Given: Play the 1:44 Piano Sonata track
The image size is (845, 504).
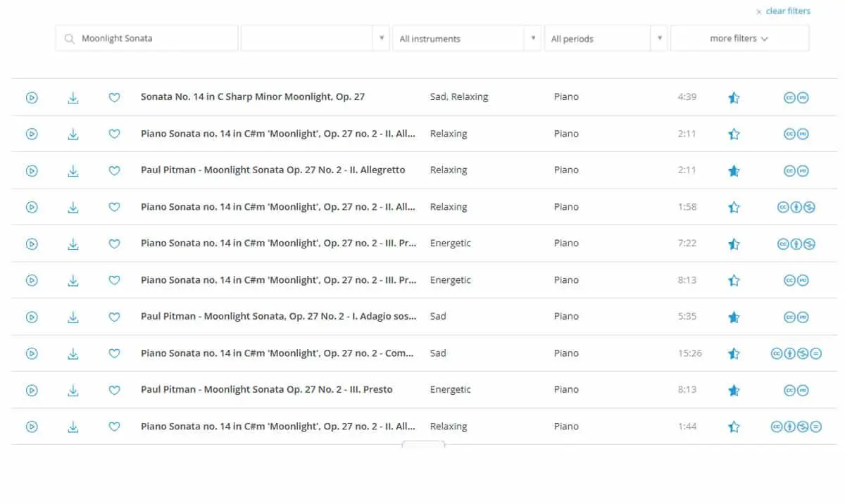Looking at the screenshot, I should click(x=32, y=427).
